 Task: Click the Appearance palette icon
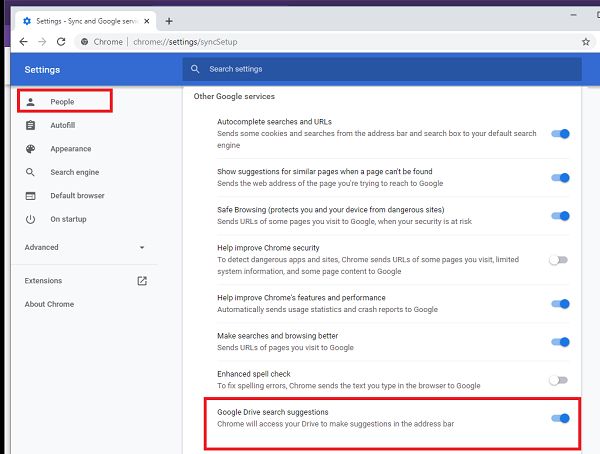click(30, 149)
